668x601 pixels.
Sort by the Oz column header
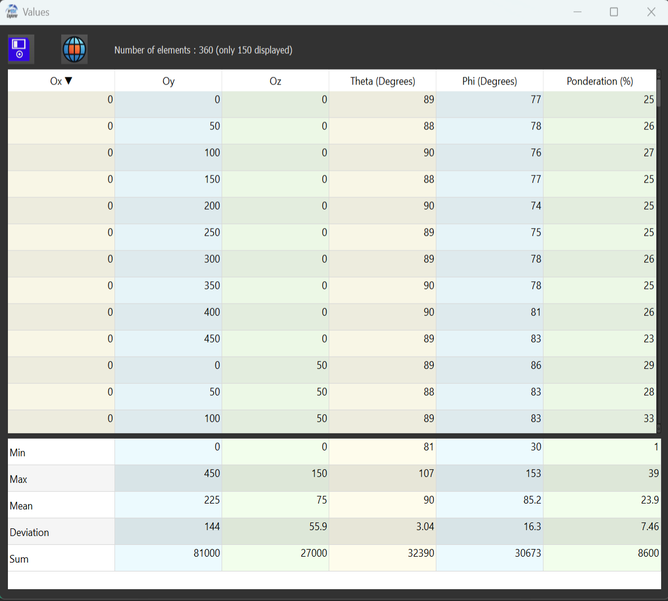click(275, 81)
